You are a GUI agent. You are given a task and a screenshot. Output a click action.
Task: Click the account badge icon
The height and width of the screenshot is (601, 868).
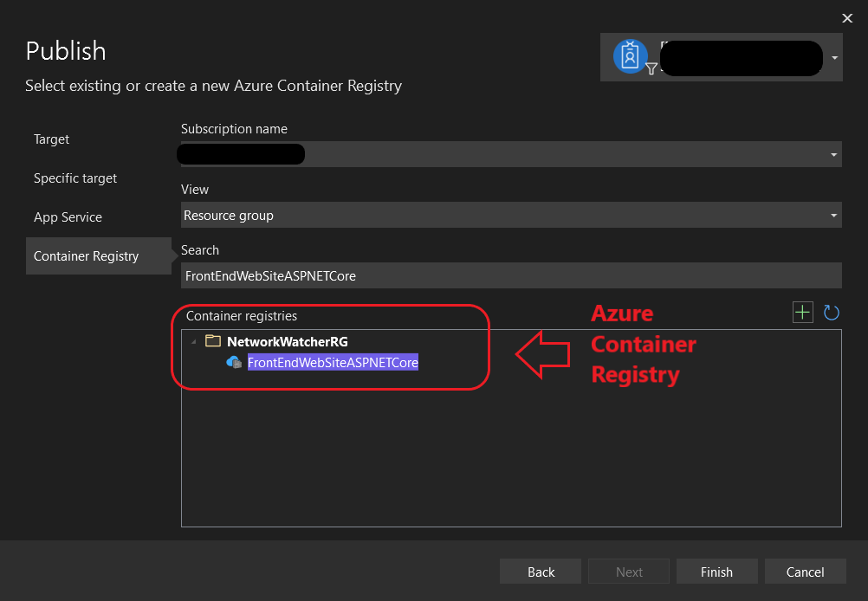(630, 56)
